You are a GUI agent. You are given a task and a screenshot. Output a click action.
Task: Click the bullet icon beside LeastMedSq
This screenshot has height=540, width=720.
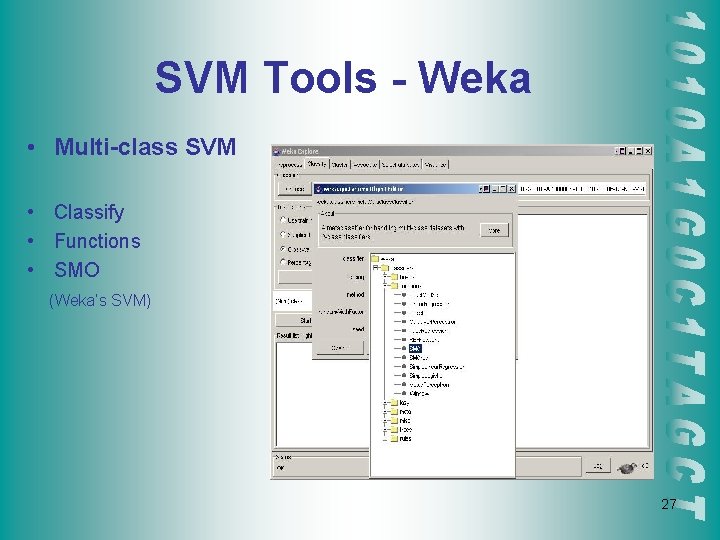coord(404,295)
